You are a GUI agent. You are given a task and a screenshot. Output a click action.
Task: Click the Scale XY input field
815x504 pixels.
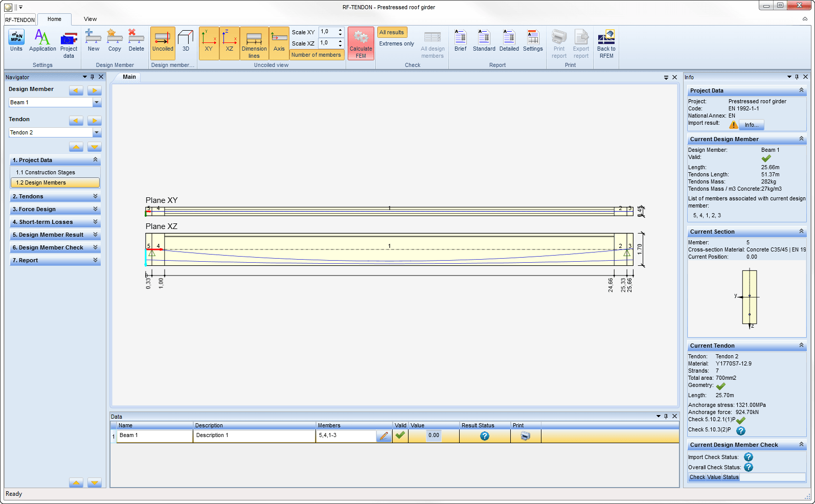click(x=328, y=32)
